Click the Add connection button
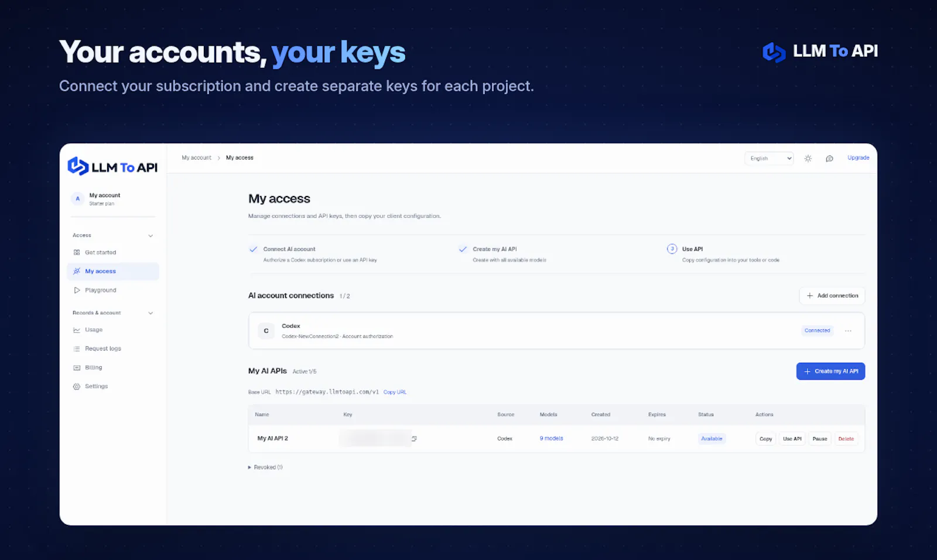This screenshot has width=937, height=560. point(832,296)
